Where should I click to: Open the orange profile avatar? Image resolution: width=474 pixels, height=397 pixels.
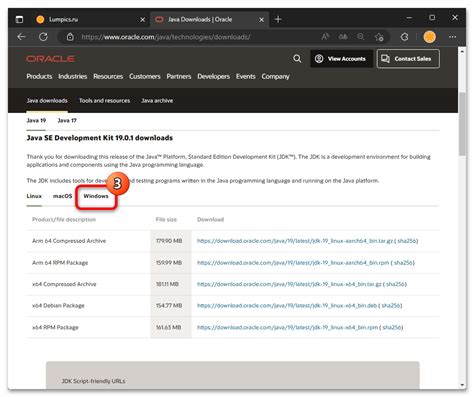pyautogui.click(x=429, y=37)
